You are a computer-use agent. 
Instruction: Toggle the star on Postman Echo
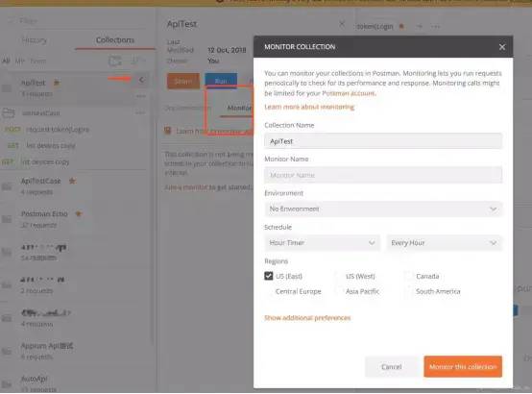click(x=79, y=213)
